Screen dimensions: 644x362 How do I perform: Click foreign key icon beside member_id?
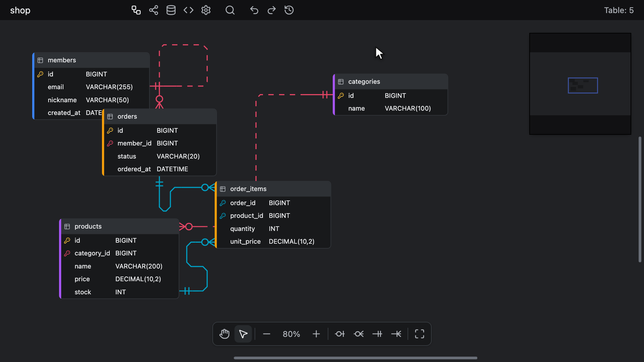tap(110, 143)
